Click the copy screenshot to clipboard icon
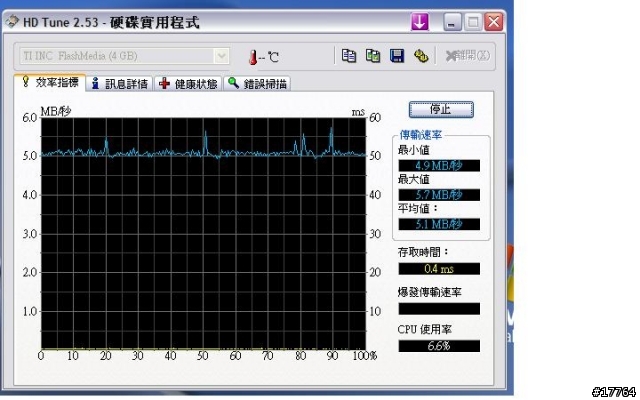 373,56
